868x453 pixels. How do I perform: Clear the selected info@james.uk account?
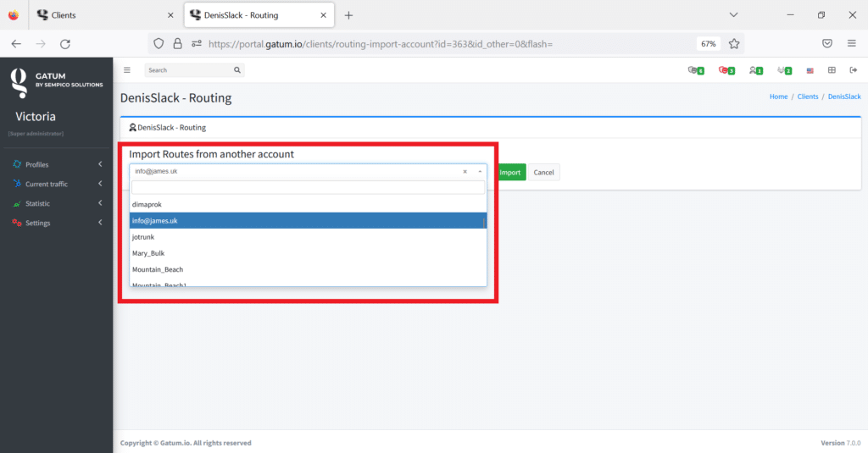[x=465, y=172]
